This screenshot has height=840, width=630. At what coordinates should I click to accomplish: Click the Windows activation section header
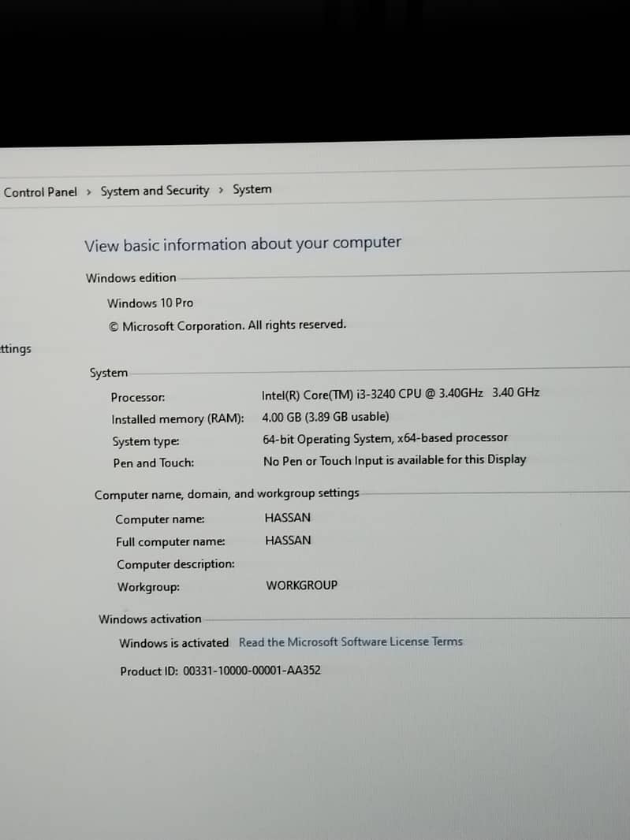tap(150, 619)
